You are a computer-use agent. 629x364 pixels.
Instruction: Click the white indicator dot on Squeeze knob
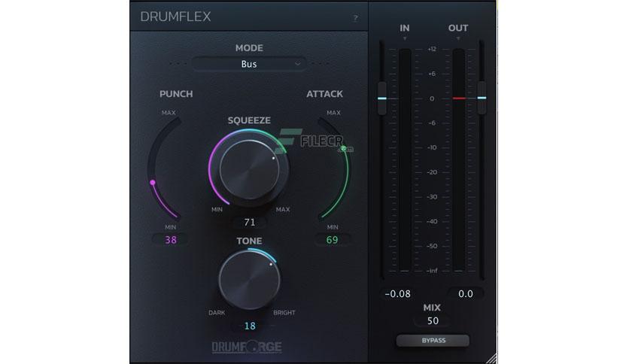274,159
